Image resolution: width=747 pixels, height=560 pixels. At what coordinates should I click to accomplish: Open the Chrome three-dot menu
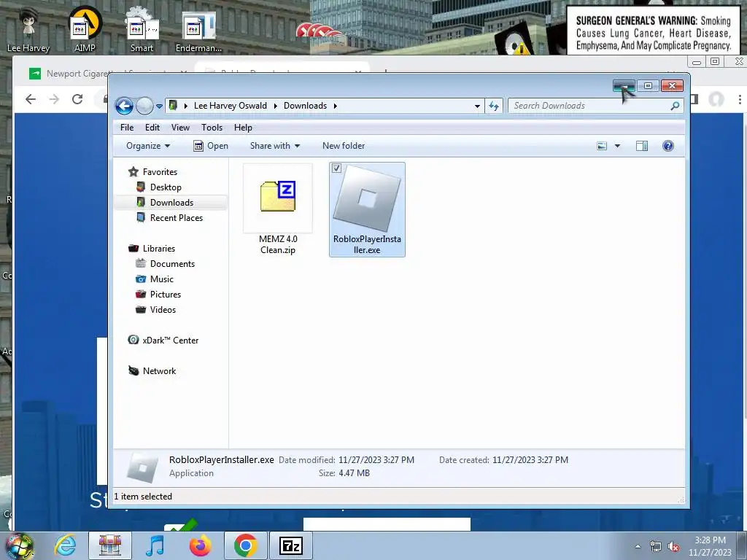[740, 99]
